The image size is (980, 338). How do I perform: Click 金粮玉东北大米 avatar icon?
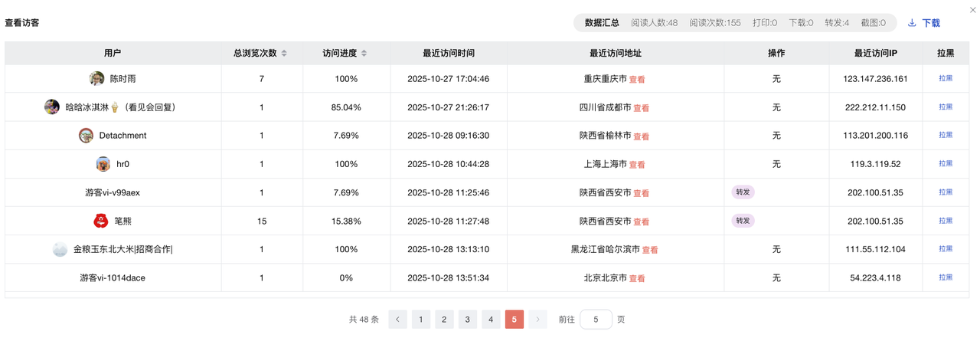click(x=60, y=249)
